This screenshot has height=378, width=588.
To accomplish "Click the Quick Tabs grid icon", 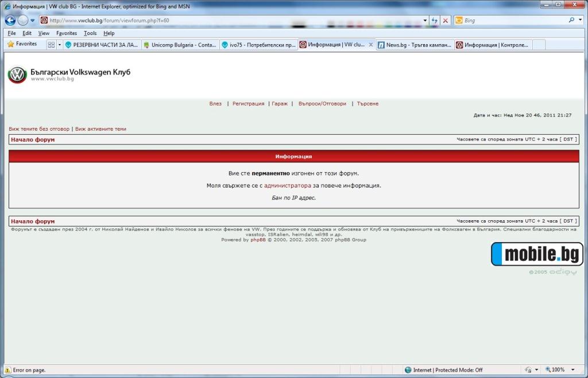I will (x=51, y=45).
